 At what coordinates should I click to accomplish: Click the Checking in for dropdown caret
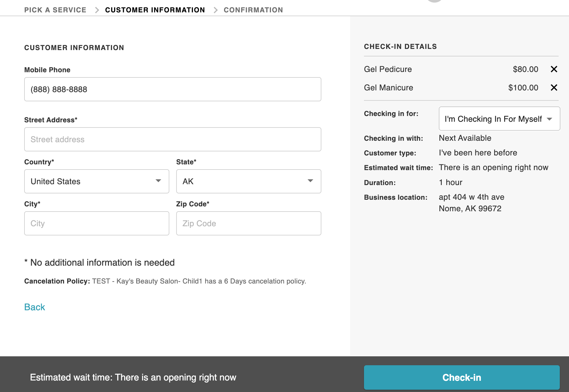[x=549, y=119]
